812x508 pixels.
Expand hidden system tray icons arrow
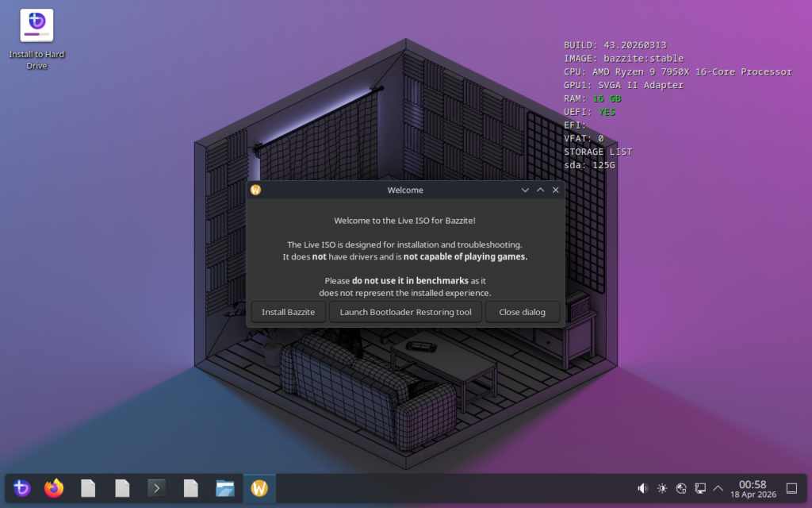point(718,488)
